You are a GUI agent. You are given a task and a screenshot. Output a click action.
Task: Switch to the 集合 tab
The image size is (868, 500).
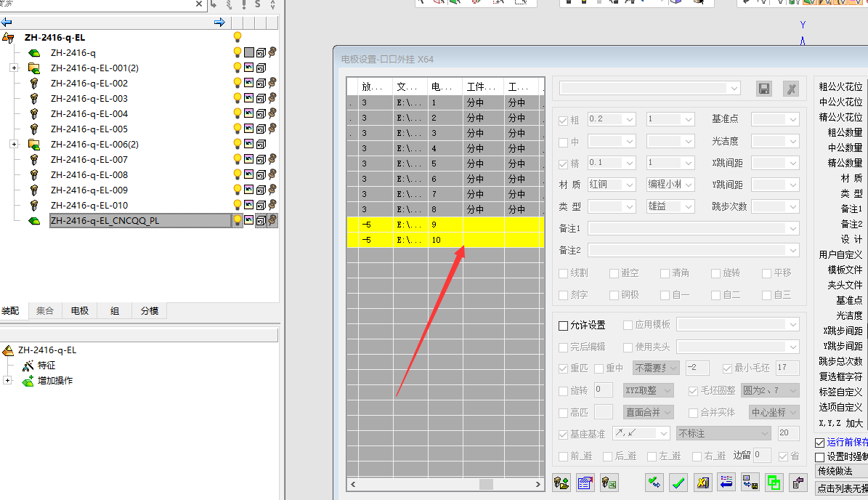(x=45, y=310)
